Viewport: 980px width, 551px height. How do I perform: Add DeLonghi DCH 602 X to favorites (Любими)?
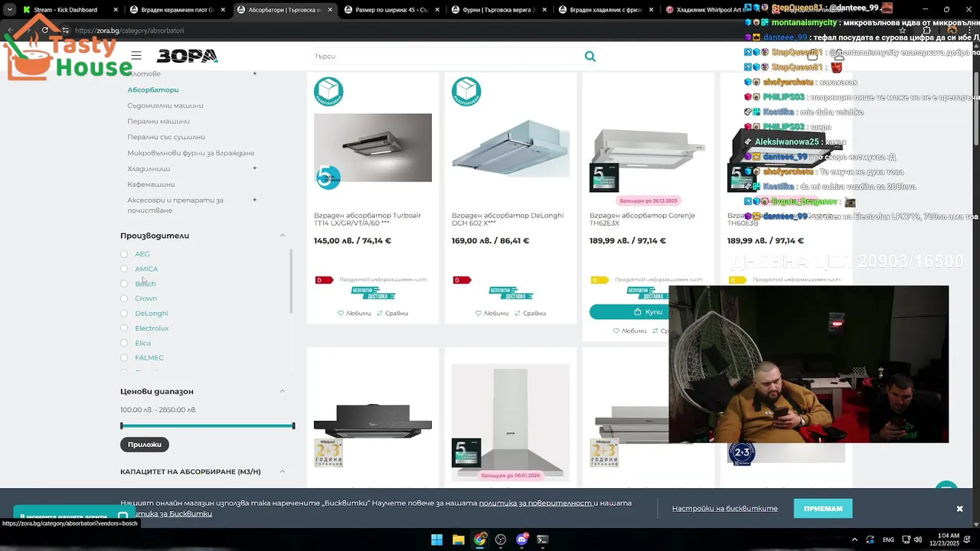(492, 313)
